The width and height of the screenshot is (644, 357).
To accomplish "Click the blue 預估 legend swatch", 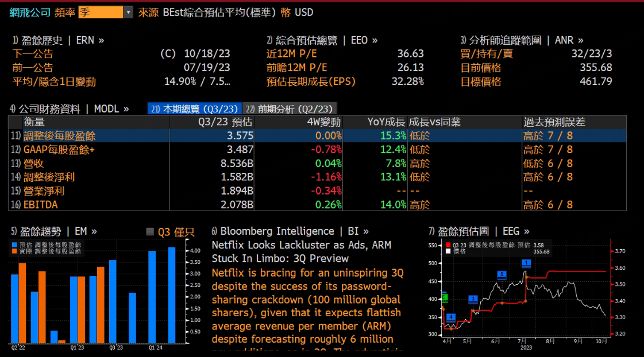I will tap(14, 245).
